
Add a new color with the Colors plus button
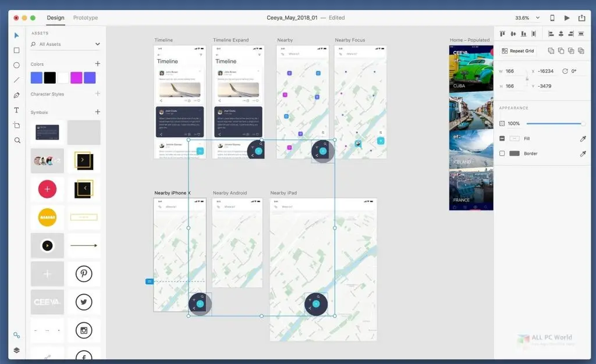click(97, 64)
